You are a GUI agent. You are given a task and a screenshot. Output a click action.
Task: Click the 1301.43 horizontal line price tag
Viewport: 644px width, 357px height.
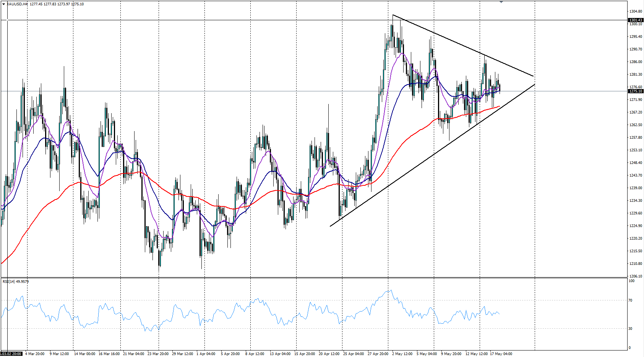[636, 20]
